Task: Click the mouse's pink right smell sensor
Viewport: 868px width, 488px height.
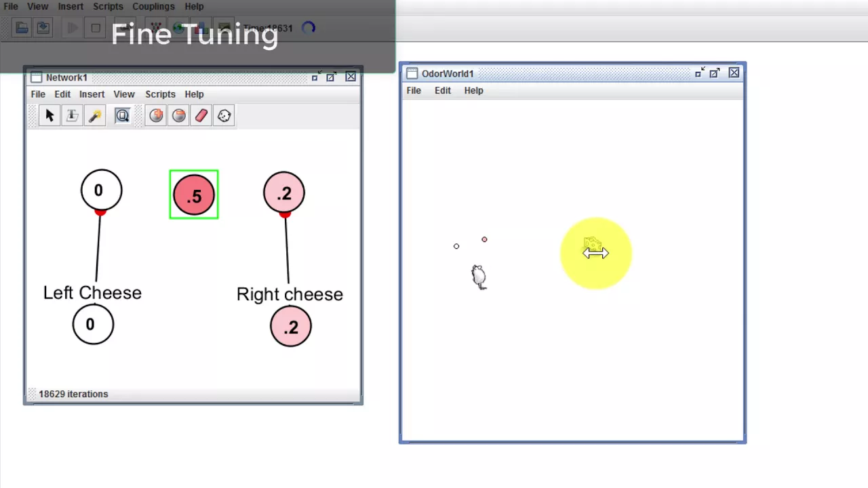Action: click(x=484, y=239)
